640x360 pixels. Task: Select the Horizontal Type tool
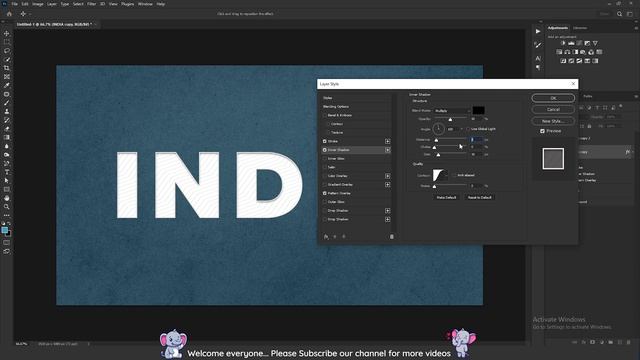point(7,172)
